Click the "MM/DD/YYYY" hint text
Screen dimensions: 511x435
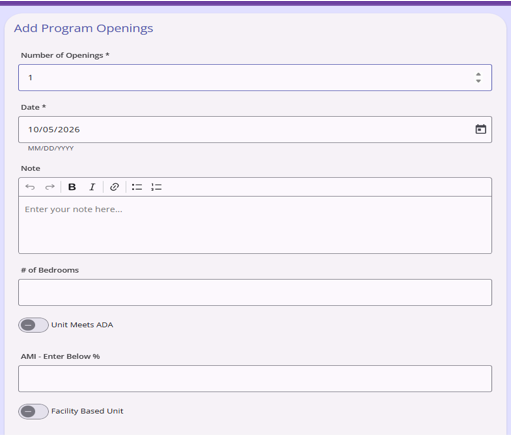pyautogui.click(x=51, y=148)
